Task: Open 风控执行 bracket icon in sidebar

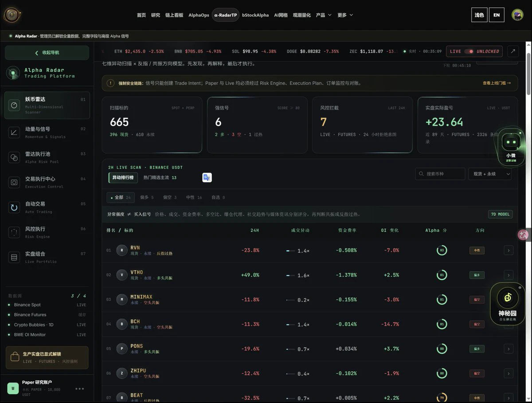Action: [x=14, y=232]
